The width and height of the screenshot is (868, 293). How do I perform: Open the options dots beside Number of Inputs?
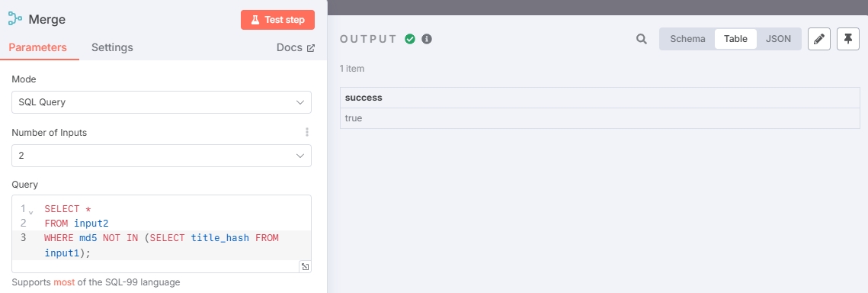pos(306,132)
